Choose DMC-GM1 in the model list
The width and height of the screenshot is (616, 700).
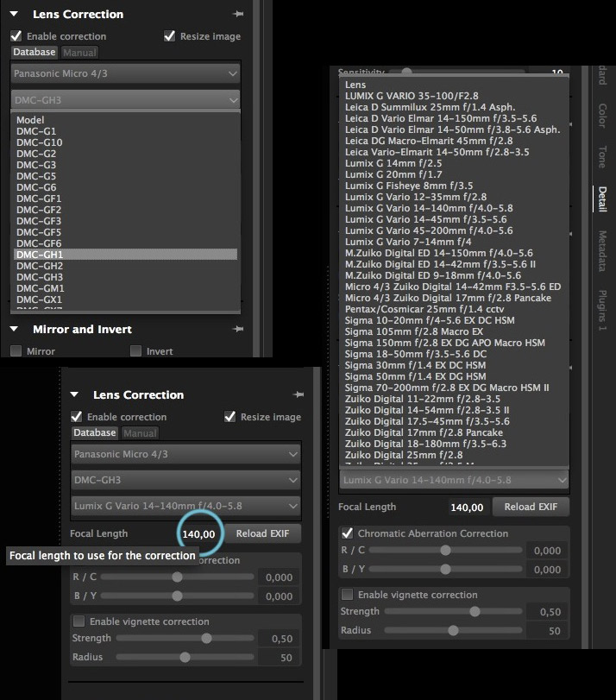125,288
